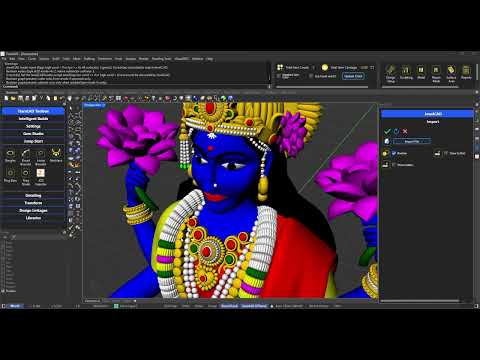Expand the Intelligent Builds section
Screen dimensions: 480x360
tap(33, 119)
